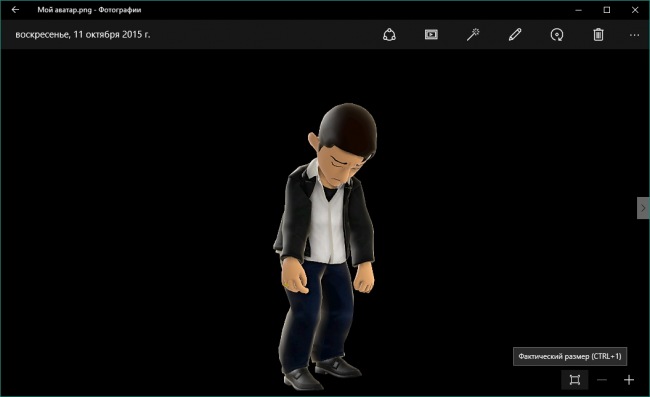Zoom out with the minus button
Screen dimensions: 650x397
[x=602, y=380]
